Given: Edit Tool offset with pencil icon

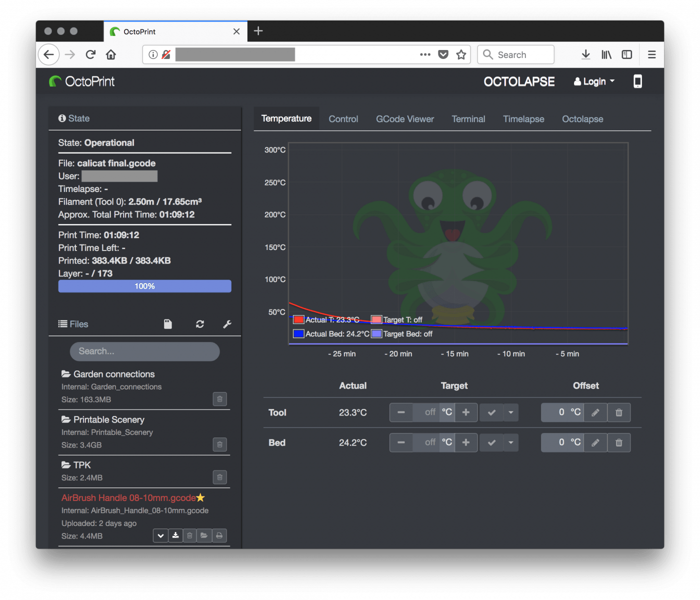Looking at the screenshot, I should 595,412.
